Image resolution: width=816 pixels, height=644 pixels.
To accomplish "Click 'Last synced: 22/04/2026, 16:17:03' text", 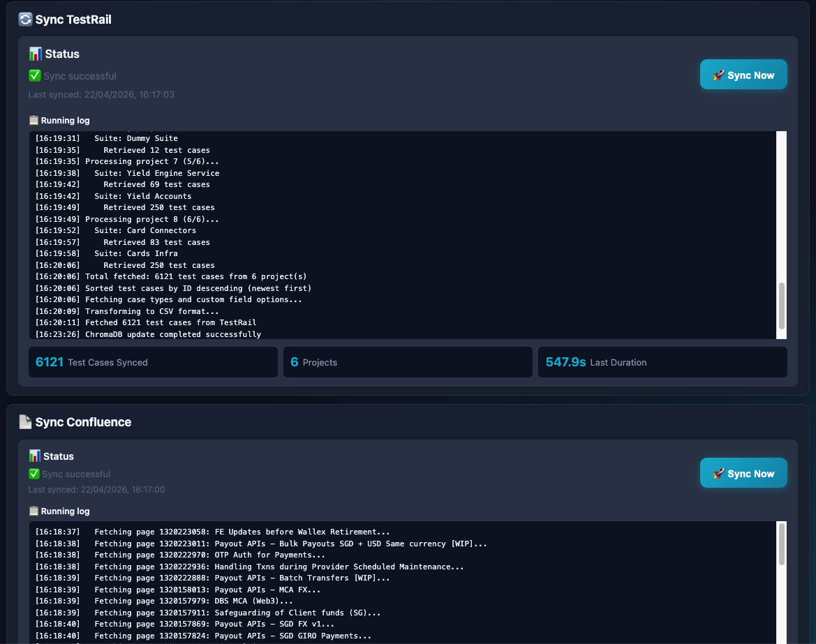I will click(x=101, y=95).
